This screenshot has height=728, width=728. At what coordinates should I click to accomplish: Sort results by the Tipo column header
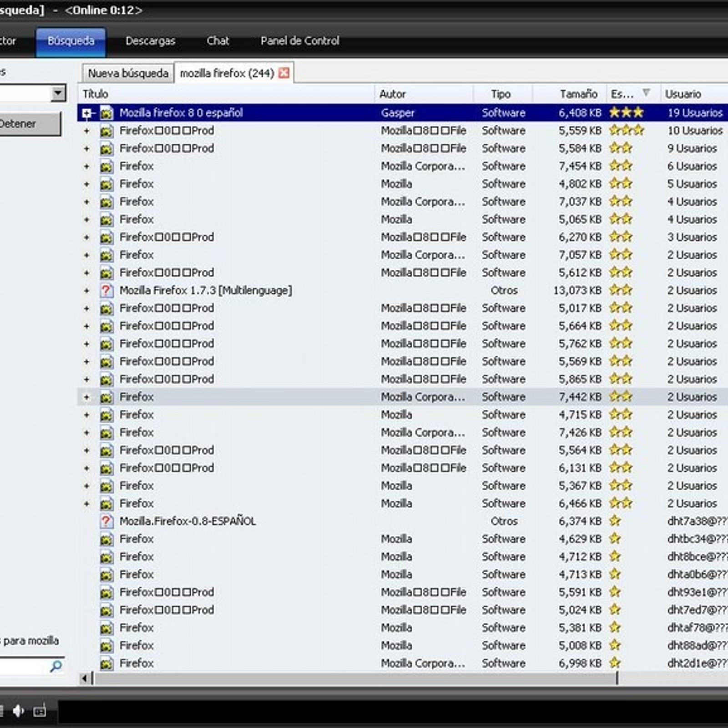coord(503,94)
